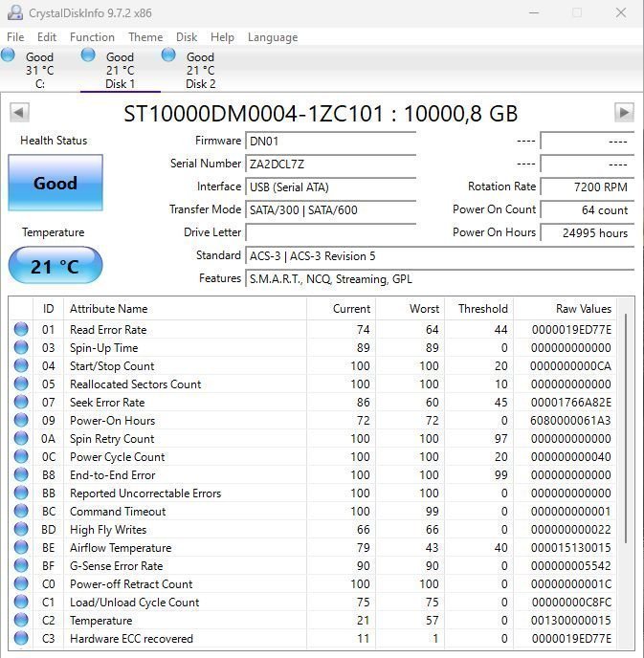Click status orb for Read Error Rate
The height and width of the screenshot is (658, 644).
21,330
